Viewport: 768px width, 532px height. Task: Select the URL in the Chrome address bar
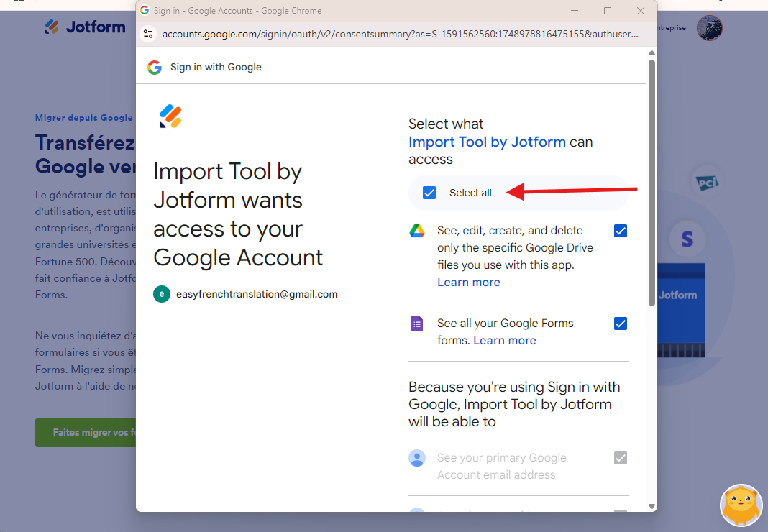tap(400, 34)
